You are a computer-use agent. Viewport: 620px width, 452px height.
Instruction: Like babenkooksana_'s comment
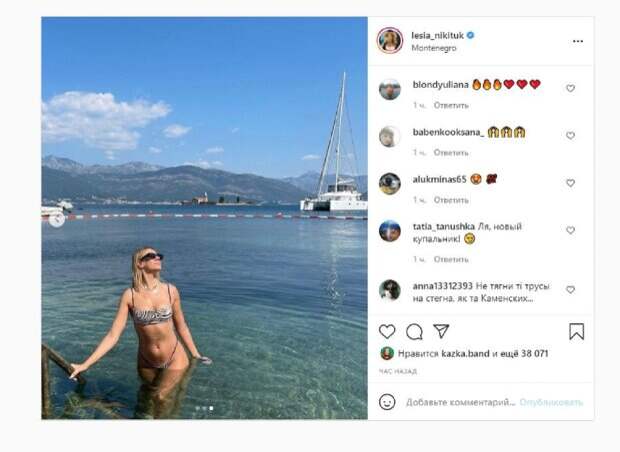coord(570,136)
